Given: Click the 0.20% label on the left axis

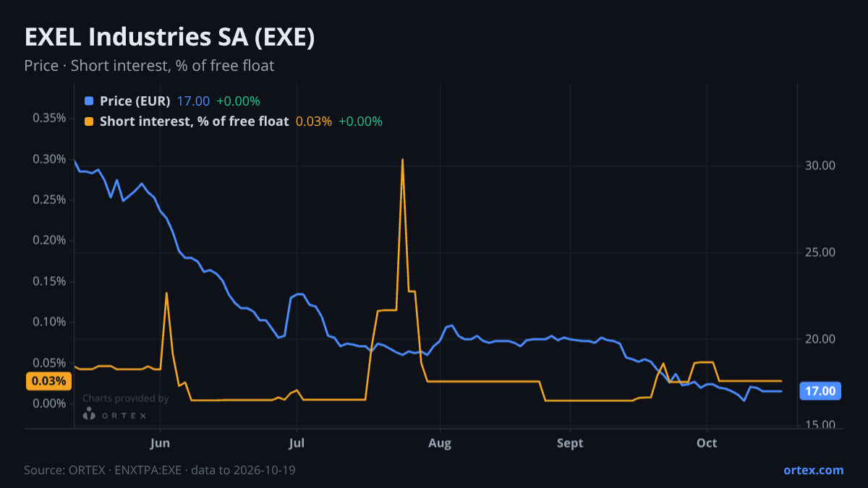Looking at the screenshot, I should (49, 241).
